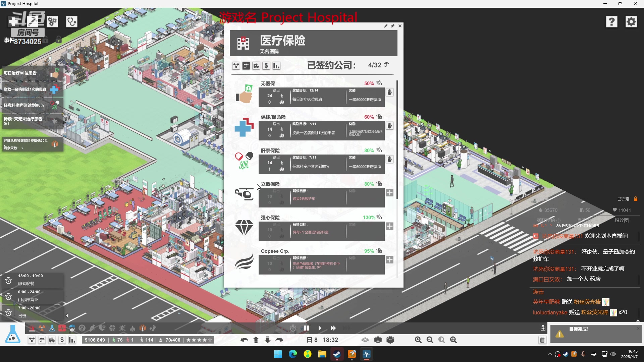Viewport: 644px width, 362px height.
Task: Add Oopsee Crp. contract with plus button
Action: point(389,260)
